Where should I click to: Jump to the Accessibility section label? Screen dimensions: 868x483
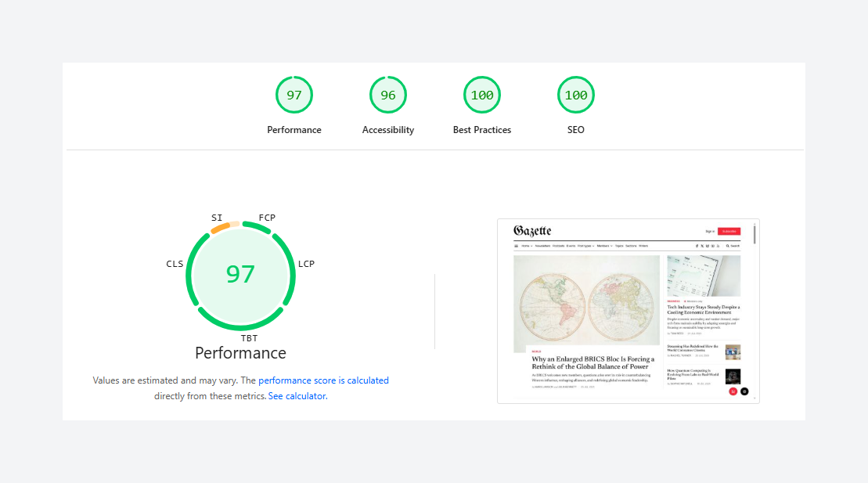coord(388,130)
